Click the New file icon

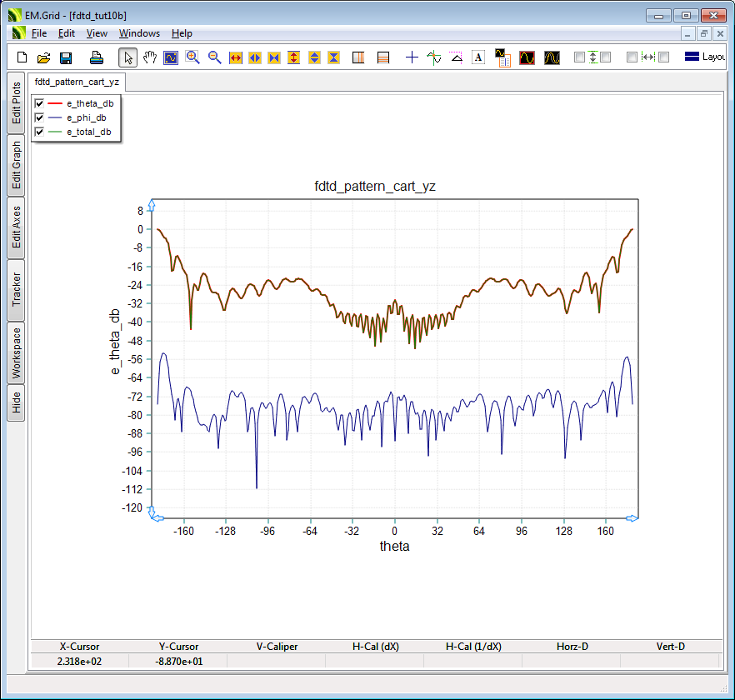22,57
